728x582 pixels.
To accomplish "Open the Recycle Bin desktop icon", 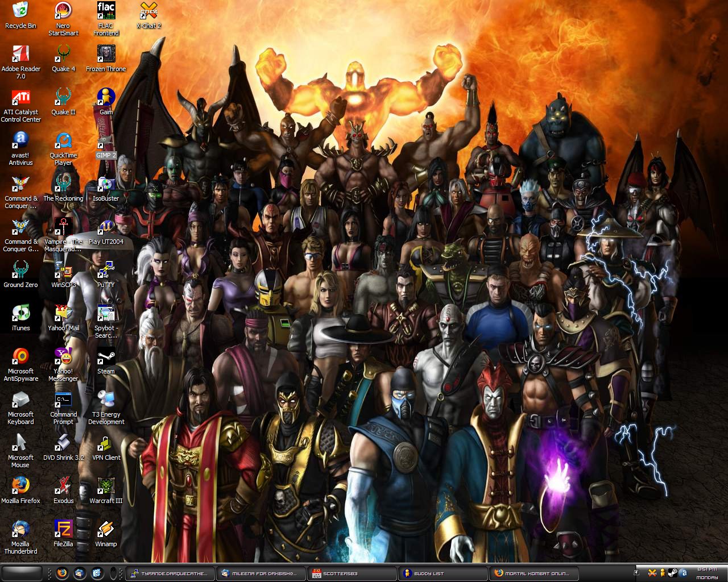I will [20, 15].
